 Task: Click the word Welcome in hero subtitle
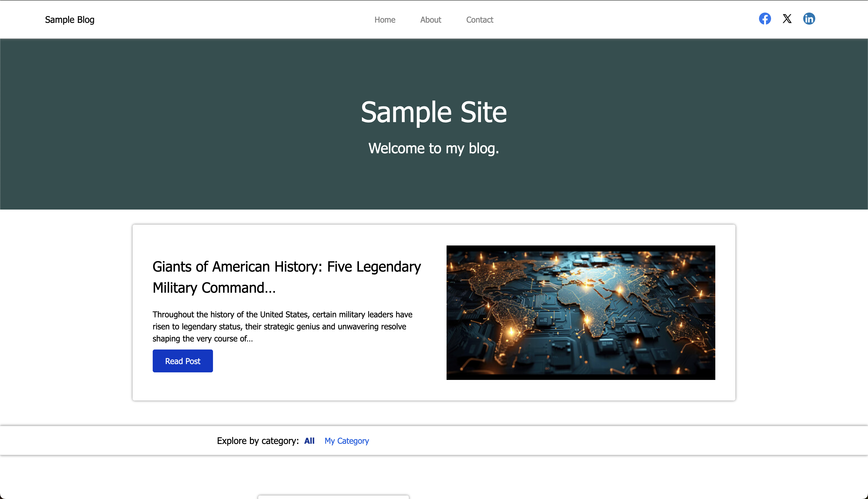396,148
